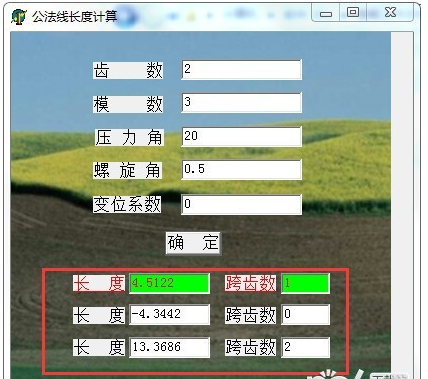Click the 齿数 input field
The width and height of the screenshot is (428, 379).
242,70
